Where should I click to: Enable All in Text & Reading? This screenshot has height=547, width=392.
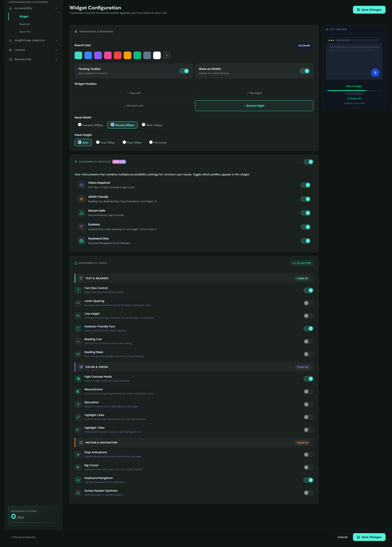click(x=302, y=278)
